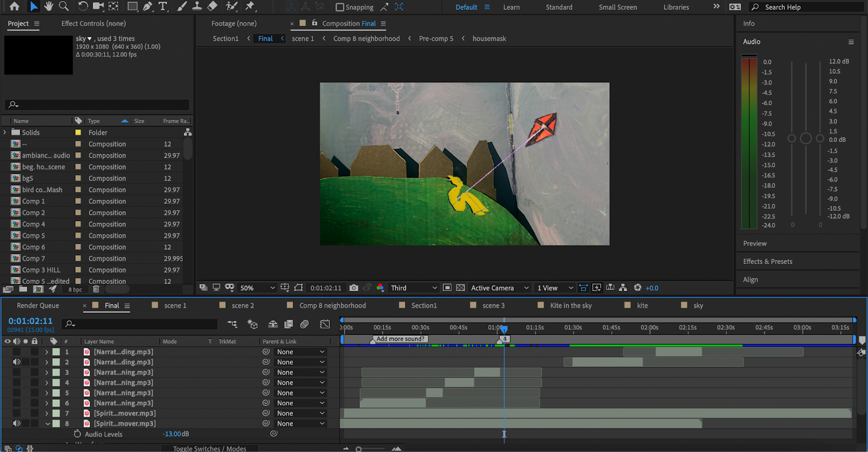Go to Home screen icon
Viewport: 868px width, 452px height.
click(x=15, y=7)
